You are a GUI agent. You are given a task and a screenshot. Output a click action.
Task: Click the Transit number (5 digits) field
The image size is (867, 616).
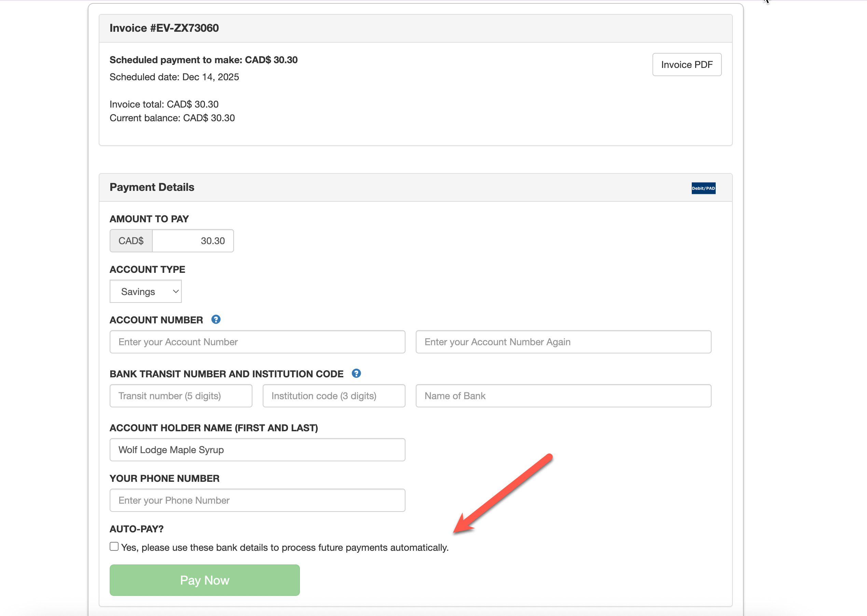pos(181,396)
